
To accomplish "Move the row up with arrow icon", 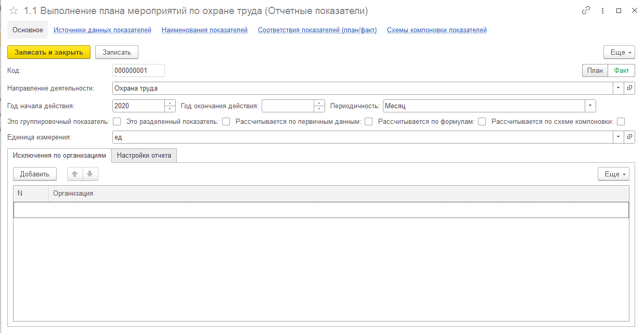I will click(x=75, y=174).
